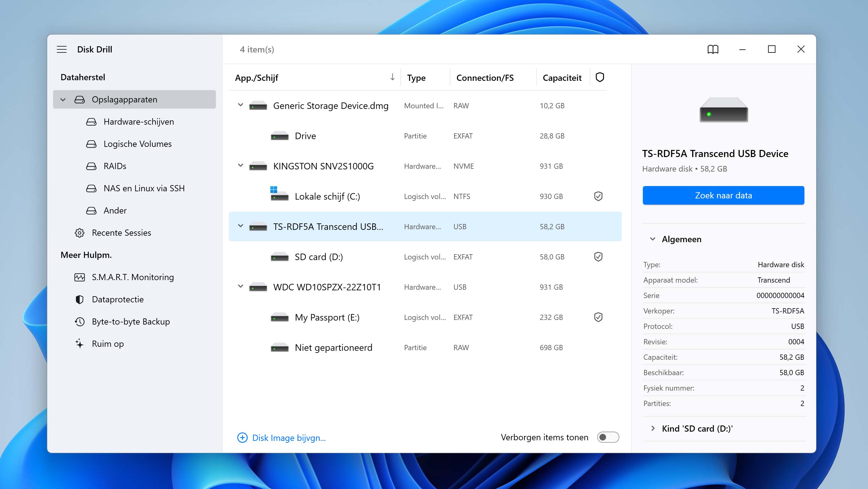Click the Logische Volumes drive icon
Viewport: 868px width, 489px height.
(91, 144)
